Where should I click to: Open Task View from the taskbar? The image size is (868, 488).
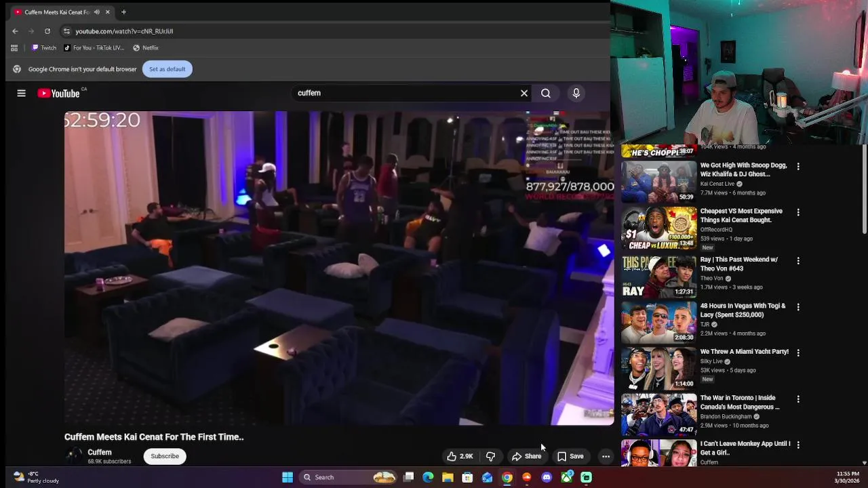tap(409, 478)
